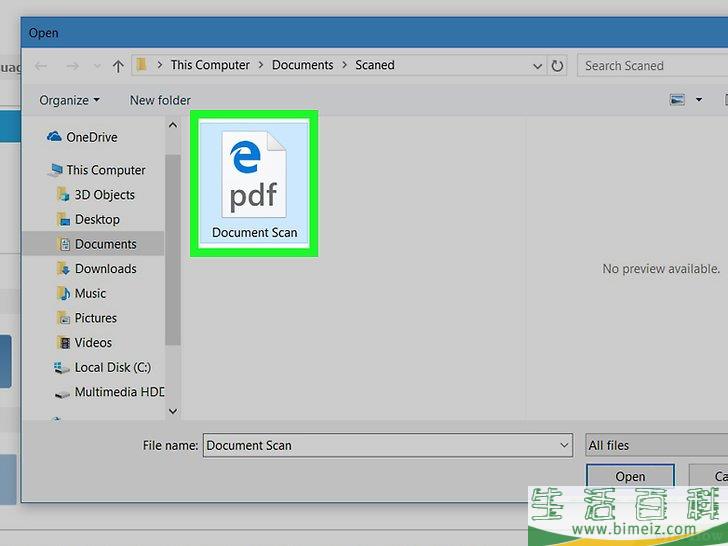Screen dimensions: 728x546
Task: Click the Desktop folder icon
Action: point(64,220)
